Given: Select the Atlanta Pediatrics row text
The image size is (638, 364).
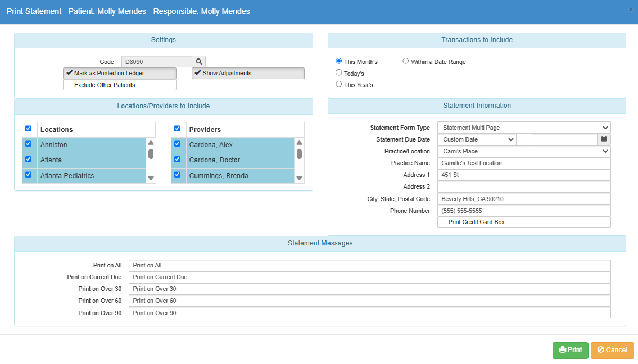Looking at the screenshot, I should click(67, 176).
